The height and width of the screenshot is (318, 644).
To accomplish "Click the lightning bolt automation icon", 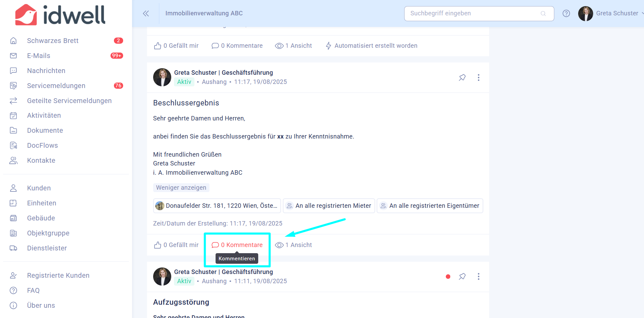I will pyautogui.click(x=328, y=46).
